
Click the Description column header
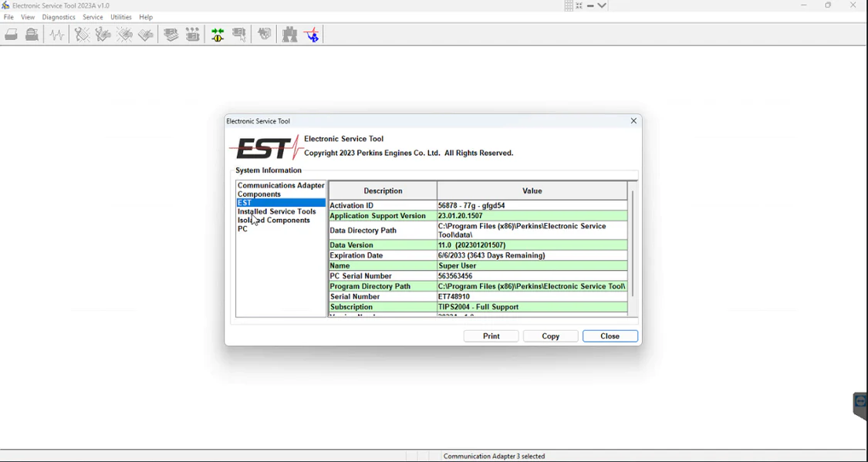383,191
